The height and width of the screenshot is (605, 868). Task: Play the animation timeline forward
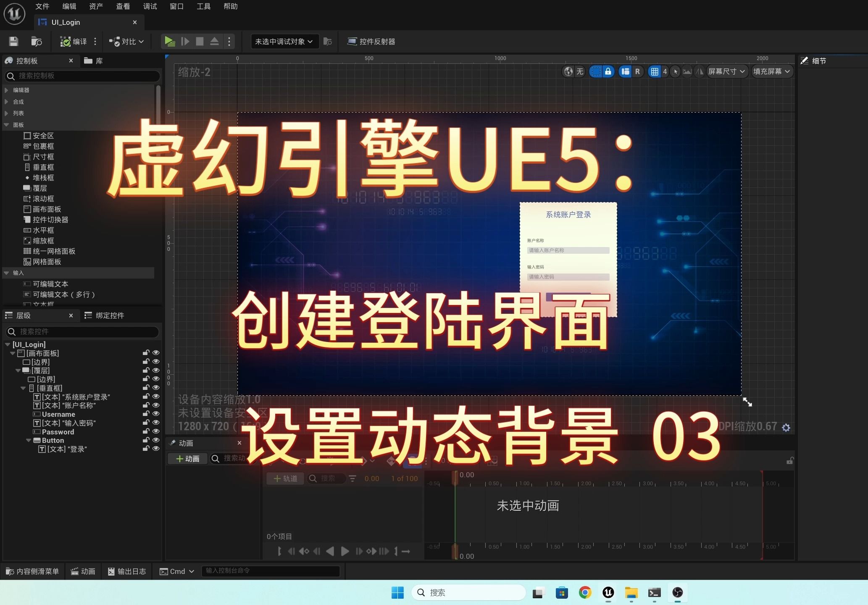[x=345, y=551]
